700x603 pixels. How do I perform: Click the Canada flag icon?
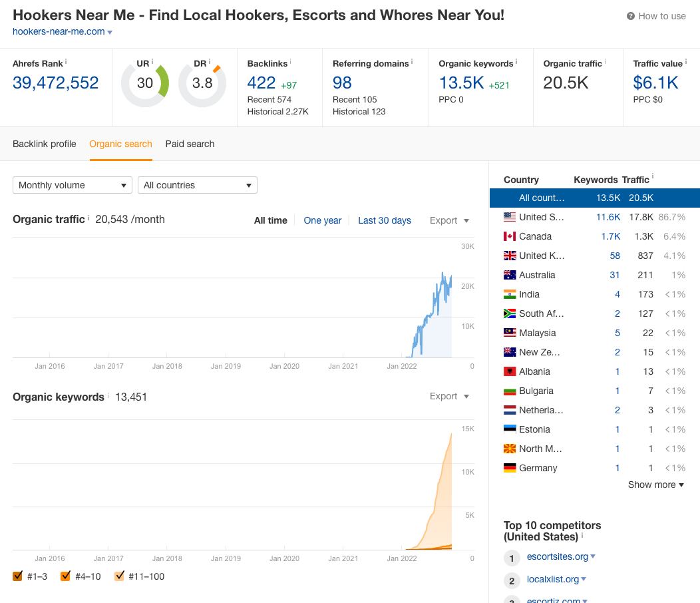tap(510, 236)
